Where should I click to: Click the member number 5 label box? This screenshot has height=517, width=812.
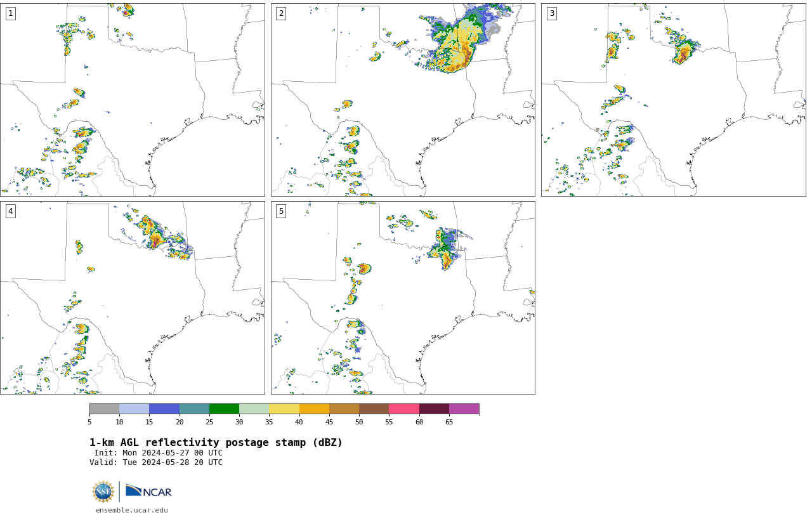point(281,211)
